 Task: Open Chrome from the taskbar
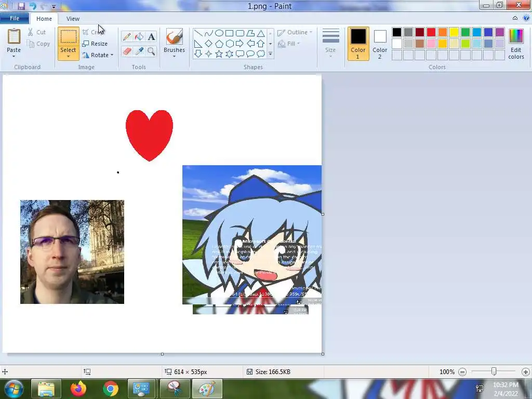tap(110, 389)
